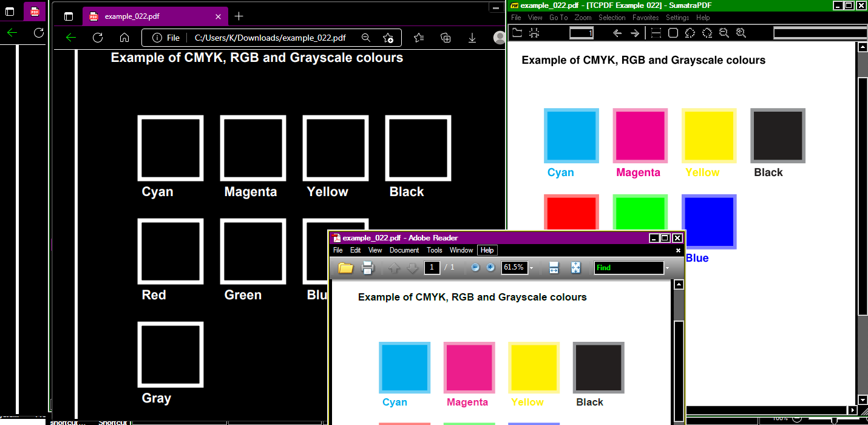Click Magenta color swatch in Adobe Reader document
The image size is (868, 425).
click(x=468, y=367)
